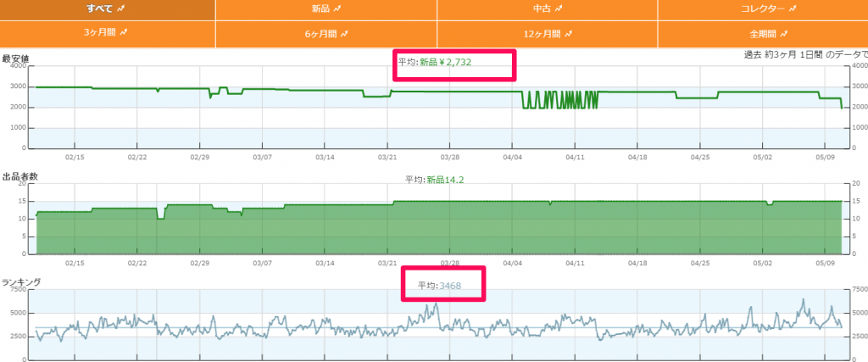The image size is (868, 362).
Task: Click the 平均: 新品14.2 seller count label
Action: (433, 180)
